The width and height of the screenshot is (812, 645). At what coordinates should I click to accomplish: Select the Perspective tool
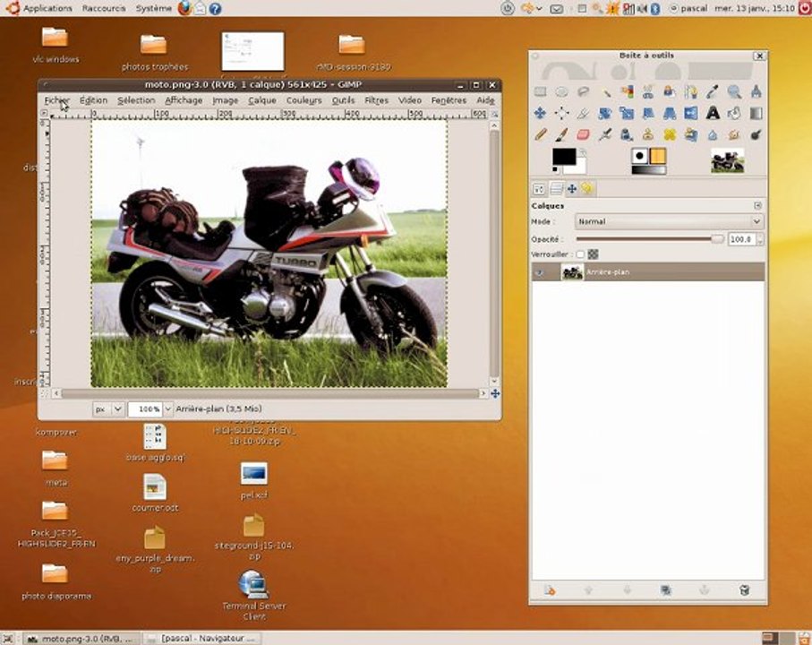670,113
